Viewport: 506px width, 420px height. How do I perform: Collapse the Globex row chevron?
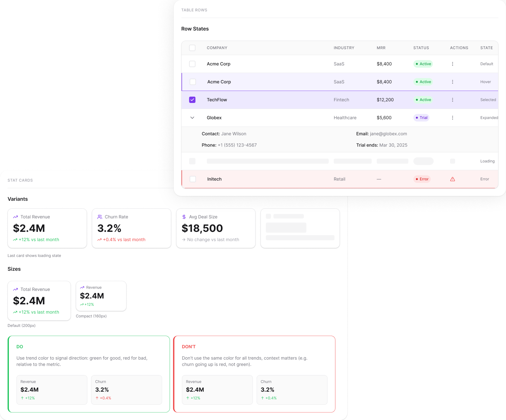192,118
